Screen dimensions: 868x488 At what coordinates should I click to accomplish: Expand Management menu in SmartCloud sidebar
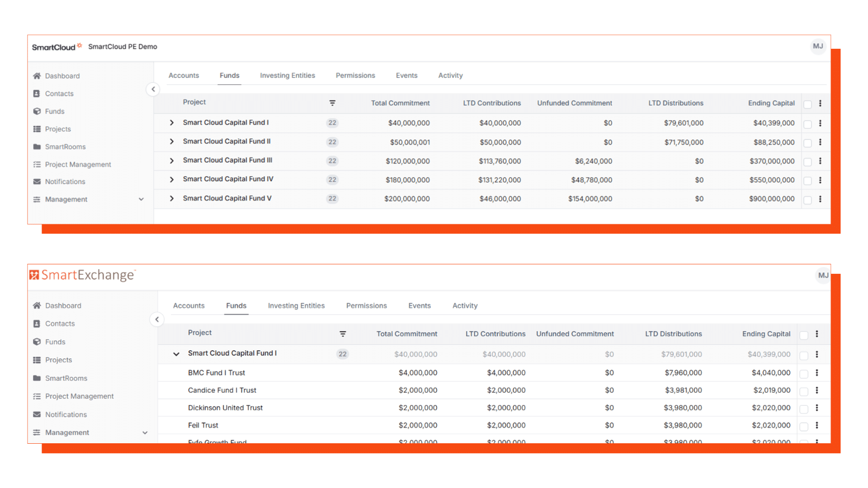(x=141, y=199)
